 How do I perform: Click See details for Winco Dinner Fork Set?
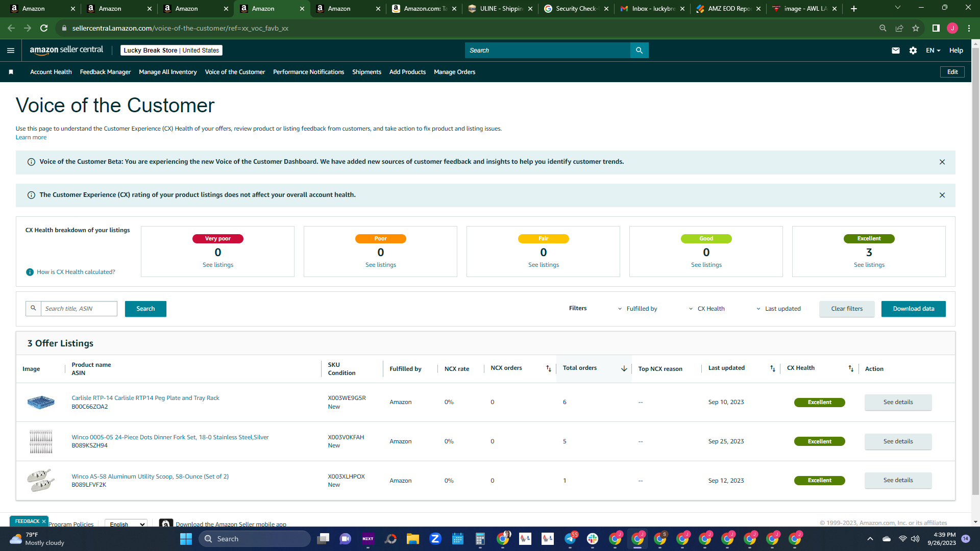point(898,441)
